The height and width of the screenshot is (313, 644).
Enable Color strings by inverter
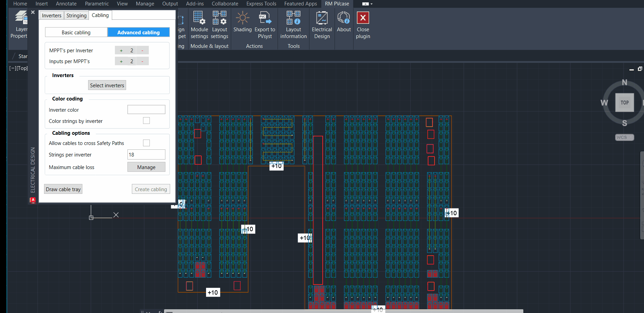click(146, 121)
